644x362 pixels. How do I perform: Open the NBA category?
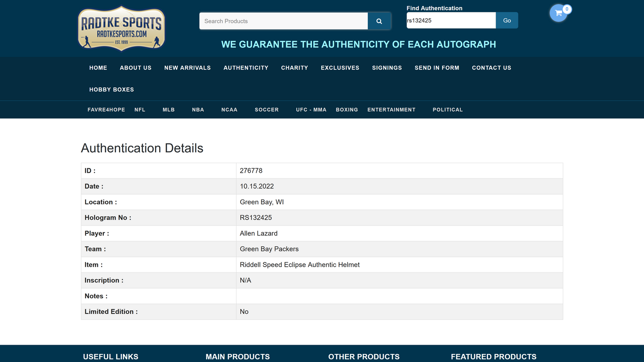tap(198, 110)
